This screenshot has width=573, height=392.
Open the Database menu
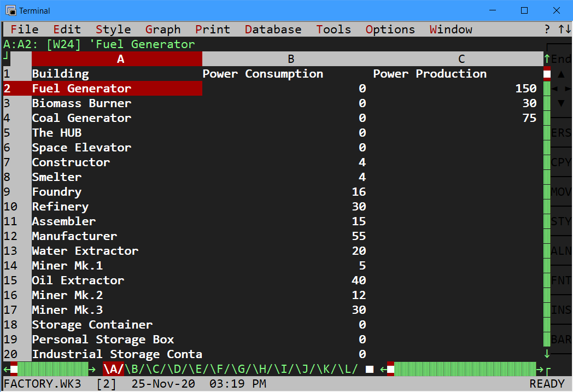[273, 29]
